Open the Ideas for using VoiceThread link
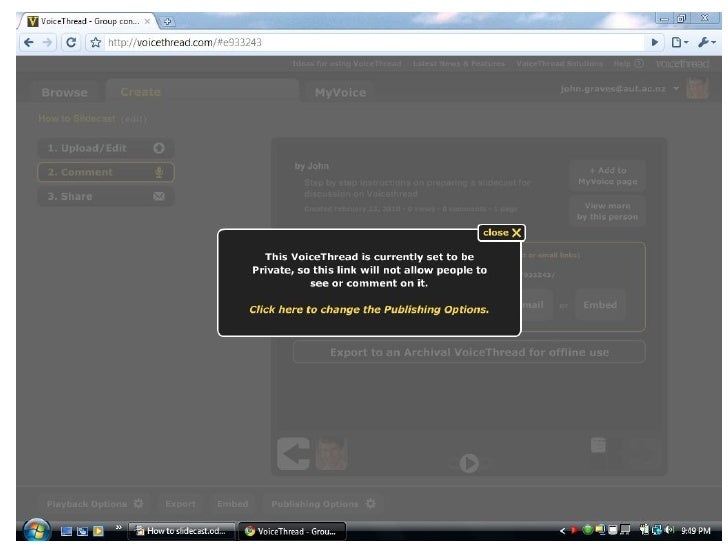The height and width of the screenshot is (546, 728). [x=347, y=64]
